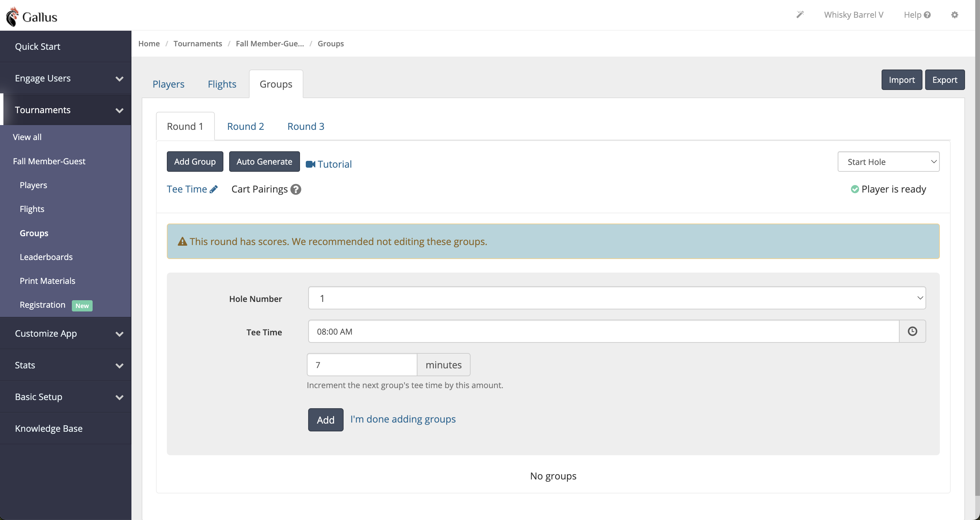Click the Import button

point(902,79)
